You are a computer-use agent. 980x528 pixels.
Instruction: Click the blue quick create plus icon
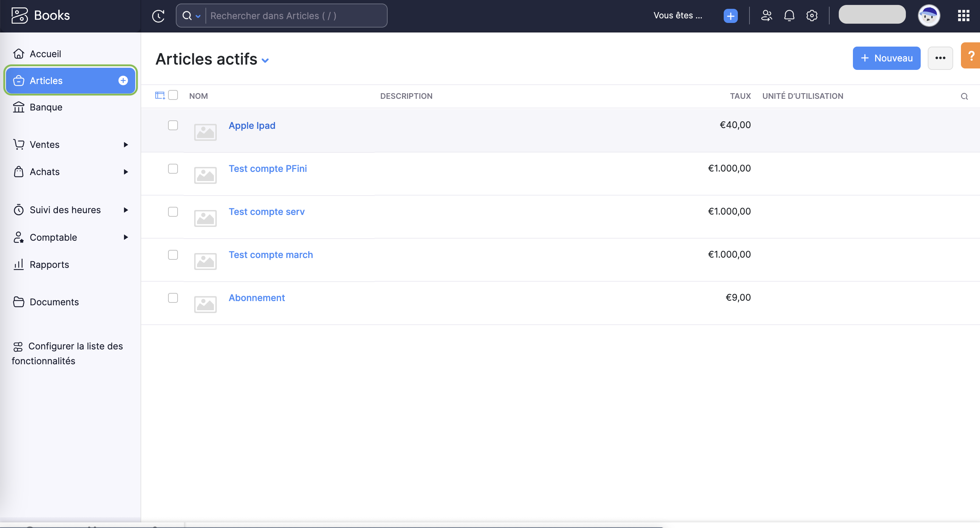pos(730,16)
